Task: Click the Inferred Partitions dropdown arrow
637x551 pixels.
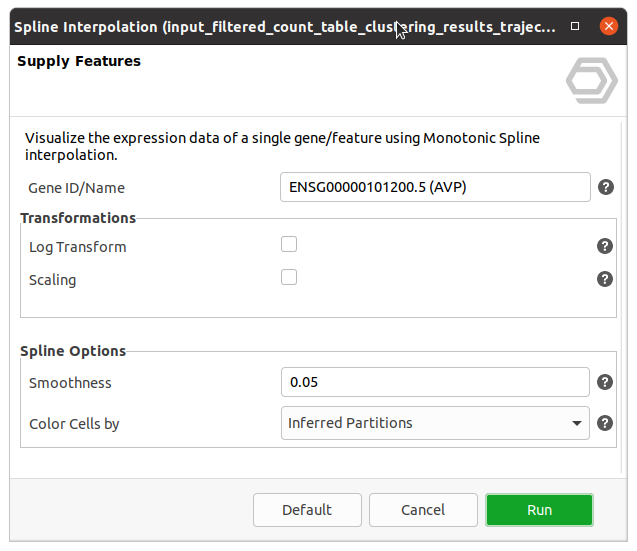Action: (x=577, y=424)
